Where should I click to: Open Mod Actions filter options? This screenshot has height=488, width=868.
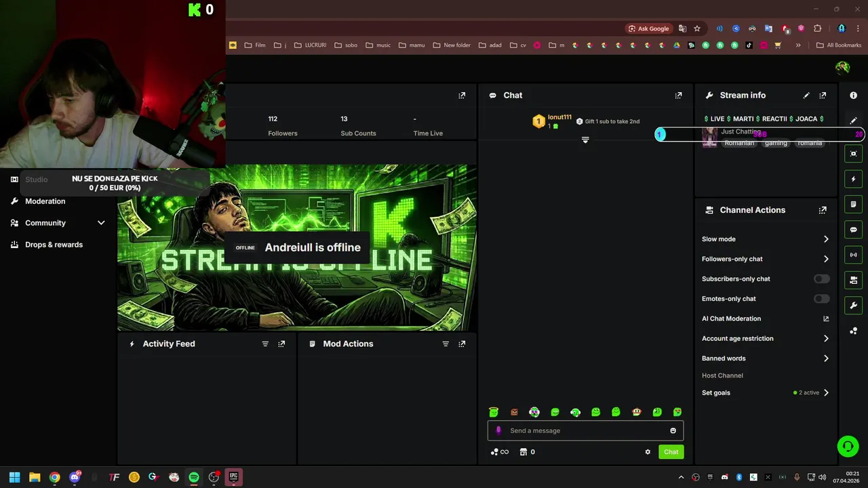click(x=446, y=344)
